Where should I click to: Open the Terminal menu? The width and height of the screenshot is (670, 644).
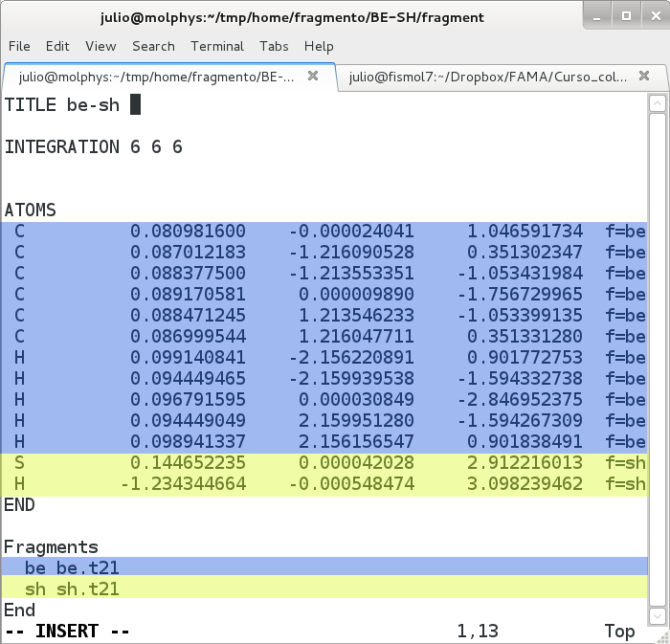217,46
